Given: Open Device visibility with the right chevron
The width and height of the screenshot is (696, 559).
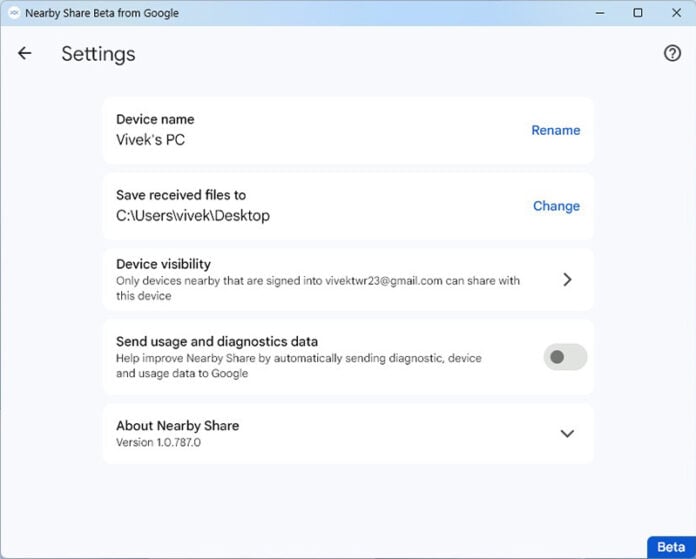Looking at the screenshot, I should tap(567, 280).
